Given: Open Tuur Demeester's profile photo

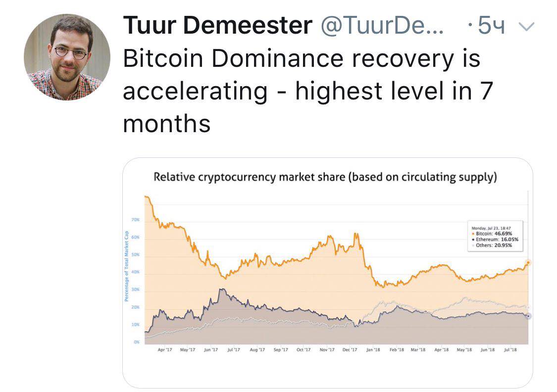Looking at the screenshot, I should (x=67, y=57).
